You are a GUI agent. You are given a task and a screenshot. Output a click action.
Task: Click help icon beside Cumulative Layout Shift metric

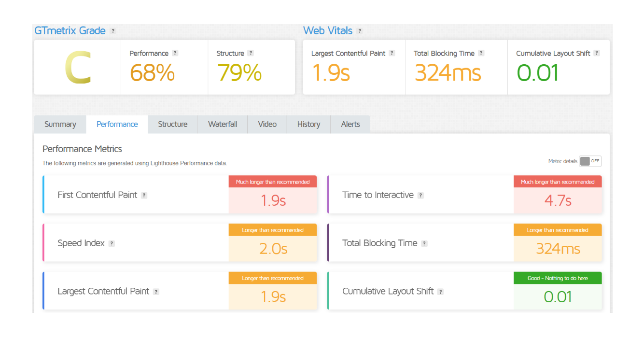[x=440, y=292]
